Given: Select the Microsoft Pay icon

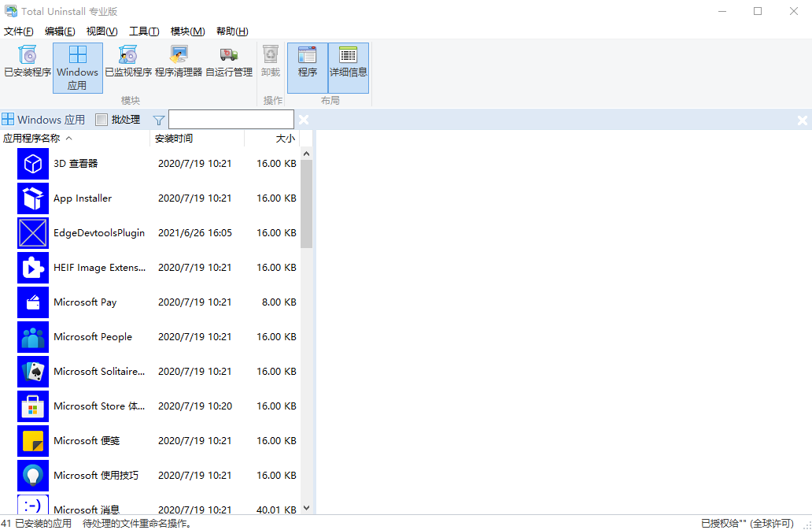Looking at the screenshot, I should pyautogui.click(x=32, y=302).
